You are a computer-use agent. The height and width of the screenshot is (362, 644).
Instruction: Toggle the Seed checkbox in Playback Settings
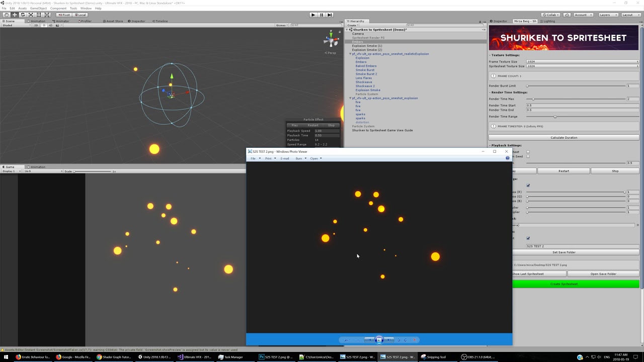pyautogui.click(x=528, y=156)
